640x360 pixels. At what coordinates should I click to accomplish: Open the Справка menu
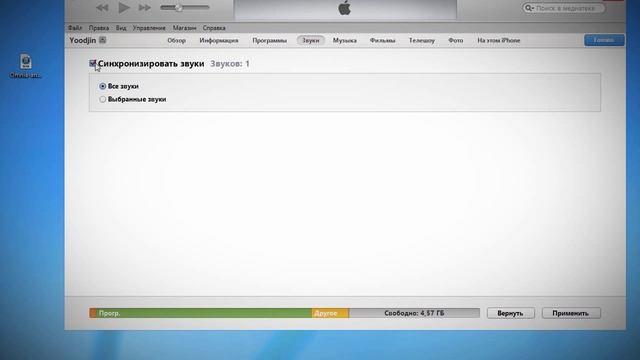(x=214, y=28)
